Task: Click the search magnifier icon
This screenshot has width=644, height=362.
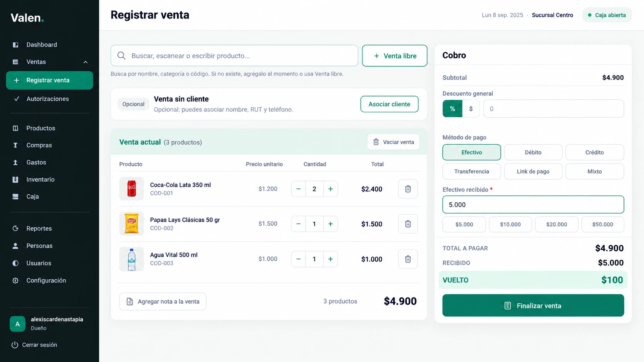Action: [x=121, y=56]
